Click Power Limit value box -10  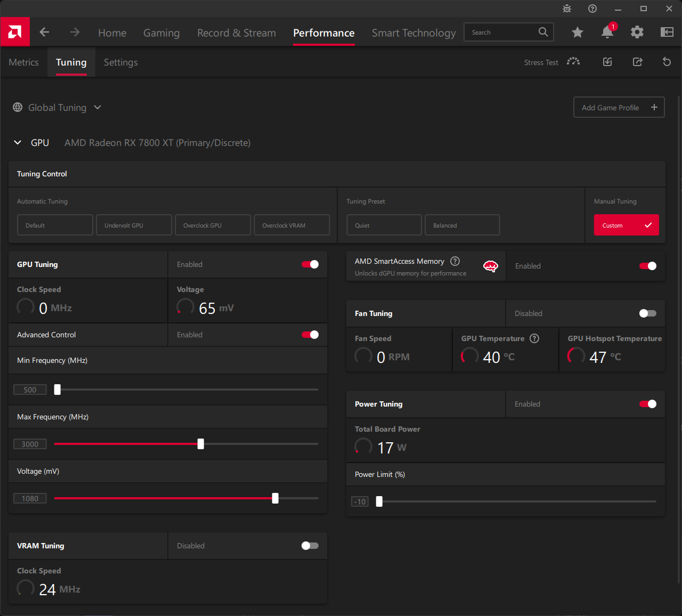tap(360, 501)
